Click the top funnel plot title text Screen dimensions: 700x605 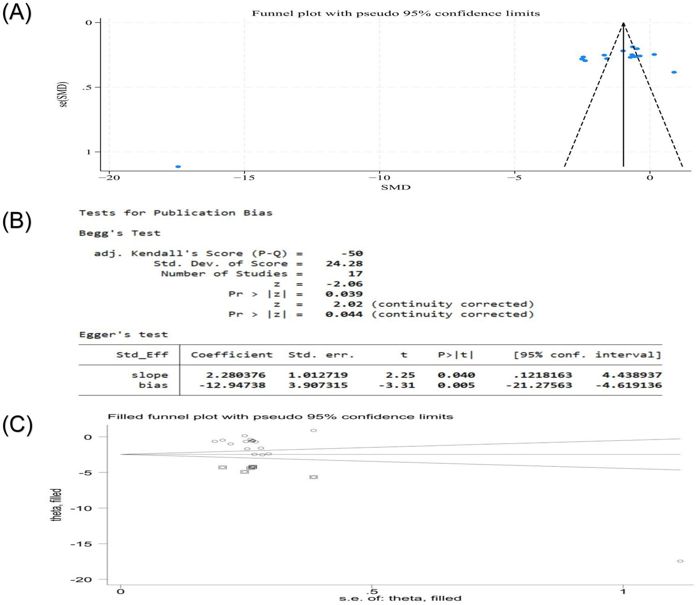(x=395, y=13)
